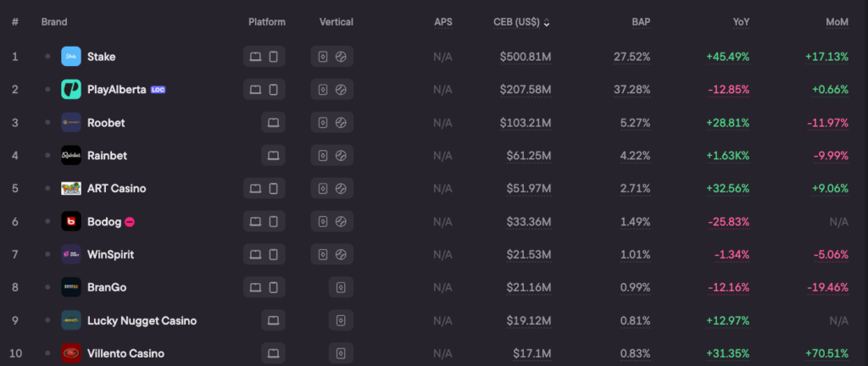
Task: Click the PlayAlberta brand logo
Action: (71, 90)
